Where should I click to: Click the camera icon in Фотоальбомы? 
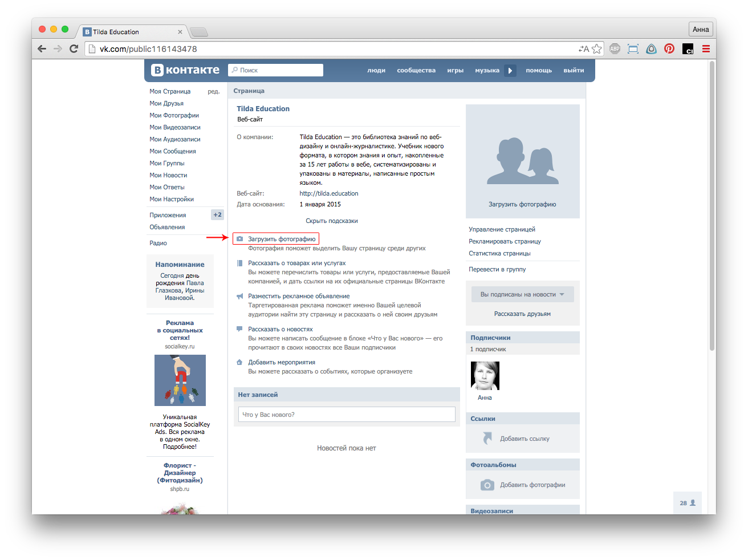[487, 485]
